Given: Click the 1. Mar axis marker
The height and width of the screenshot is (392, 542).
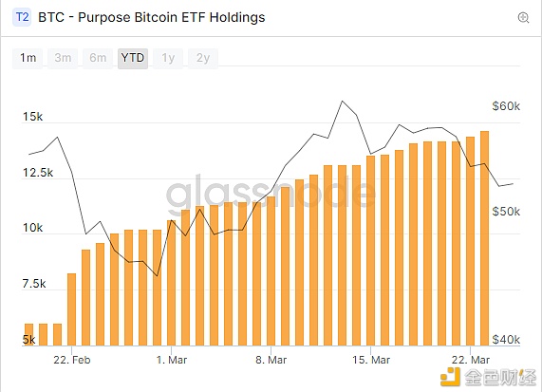Looking at the screenshot, I should [172, 360].
